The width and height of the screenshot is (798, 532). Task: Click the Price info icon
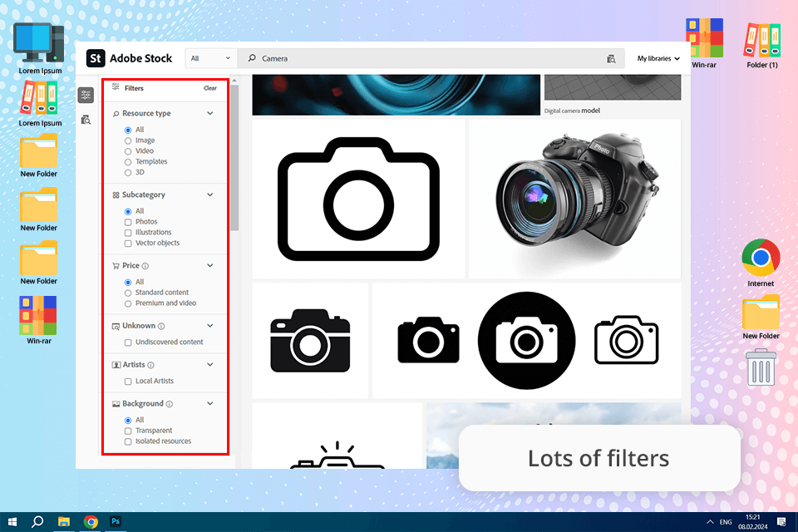(145, 266)
